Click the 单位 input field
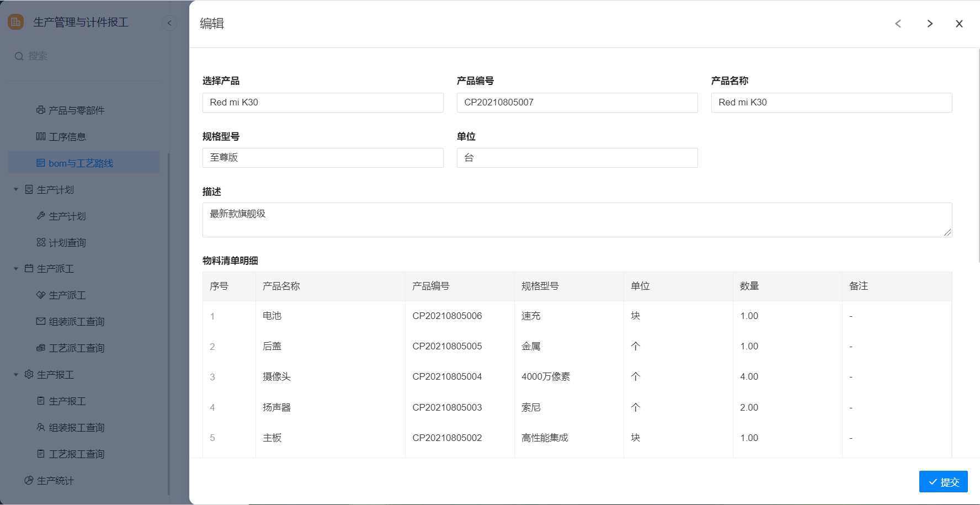The height and width of the screenshot is (505, 980). (x=577, y=158)
